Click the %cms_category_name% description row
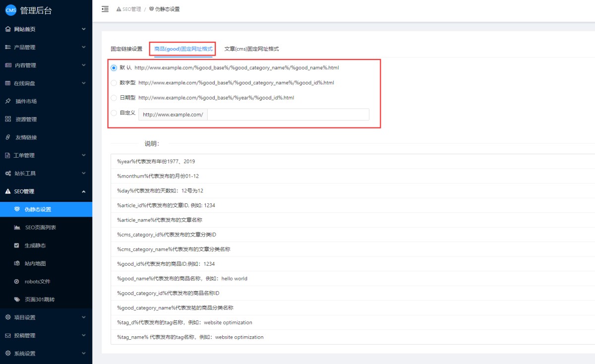The image size is (595, 364). tap(353, 249)
